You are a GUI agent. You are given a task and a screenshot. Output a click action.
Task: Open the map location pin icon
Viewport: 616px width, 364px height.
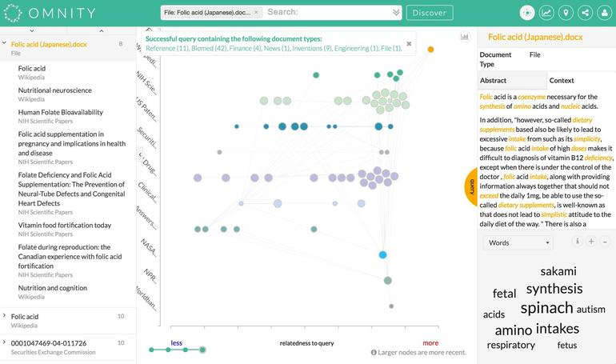pos(566,13)
